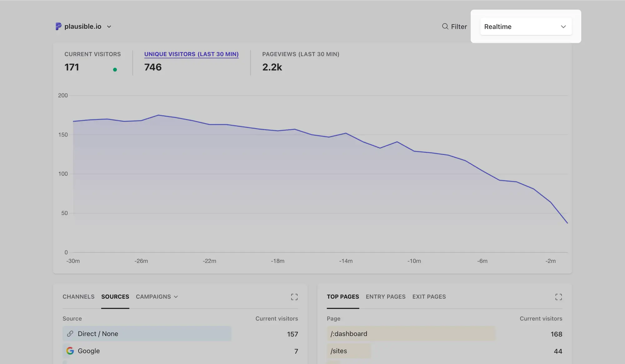The width and height of the screenshot is (625, 364).
Task: Click the Plausible logo icon
Action: click(x=58, y=26)
